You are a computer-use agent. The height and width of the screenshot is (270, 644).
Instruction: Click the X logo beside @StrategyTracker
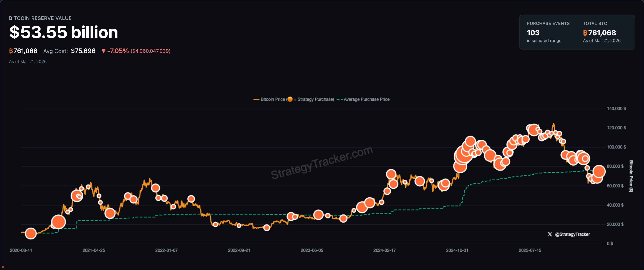pos(550,234)
